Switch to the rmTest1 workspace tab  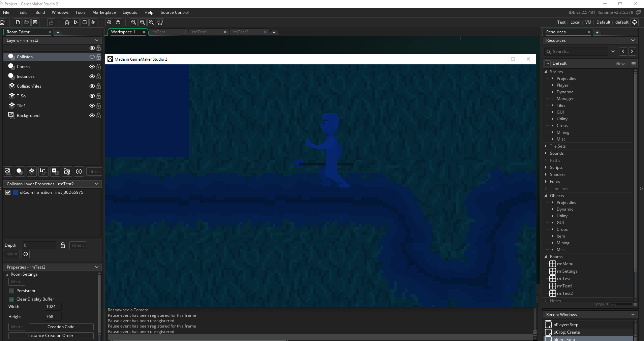tap(200, 32)
